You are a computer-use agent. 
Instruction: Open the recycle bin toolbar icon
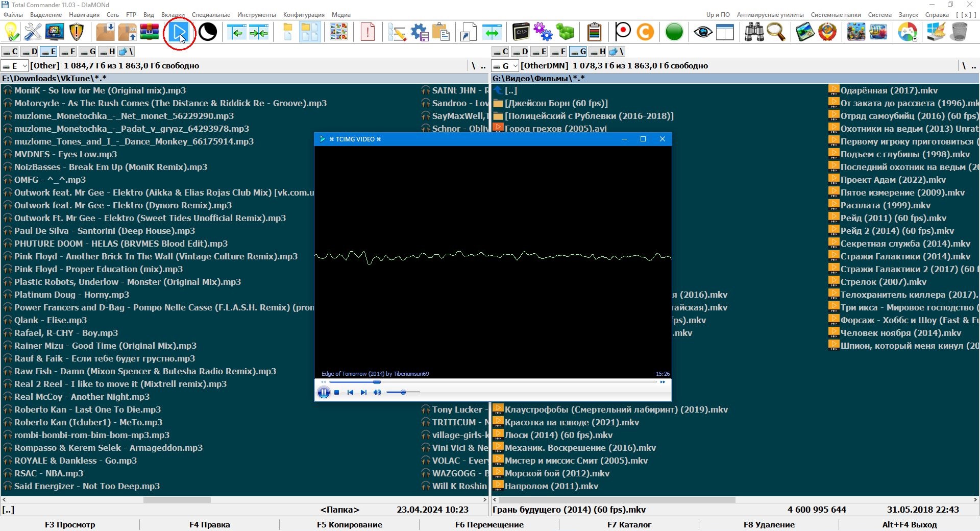[x=959, y=32]
